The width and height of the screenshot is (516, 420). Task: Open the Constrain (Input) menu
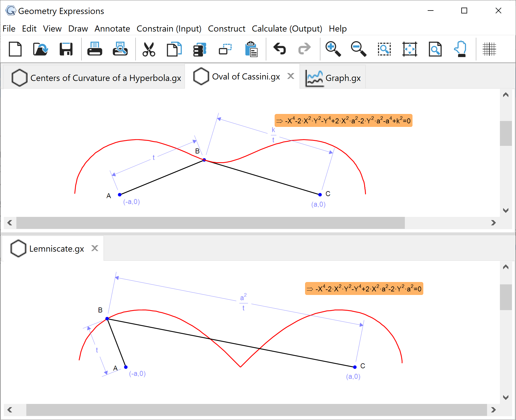(169, 29)
